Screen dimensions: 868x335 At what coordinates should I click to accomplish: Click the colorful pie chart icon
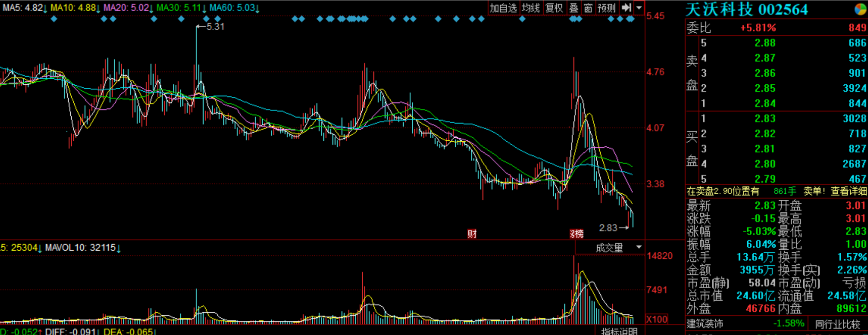point(860,9)
